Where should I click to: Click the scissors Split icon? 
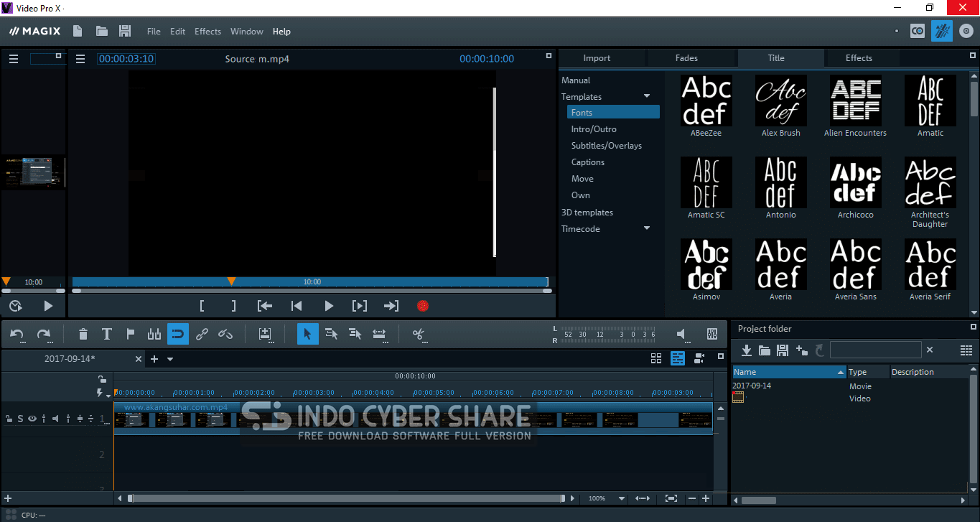point(419,334)
